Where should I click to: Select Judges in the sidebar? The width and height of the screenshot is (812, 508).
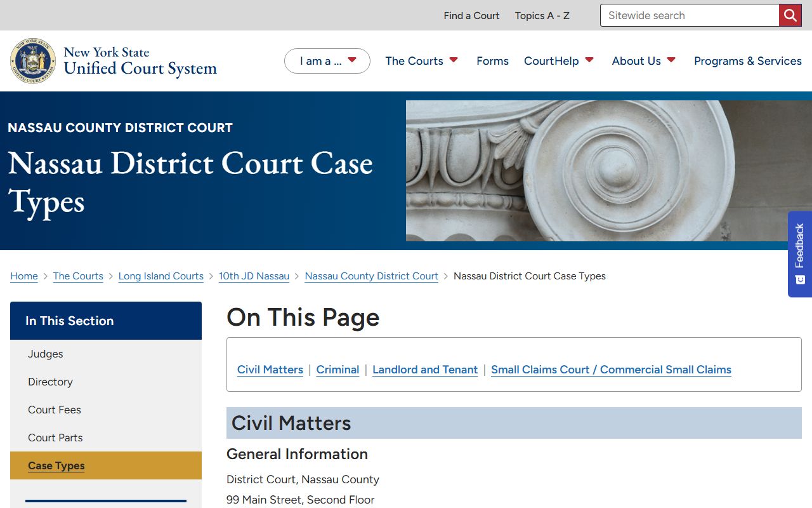(x=106, y=354)
